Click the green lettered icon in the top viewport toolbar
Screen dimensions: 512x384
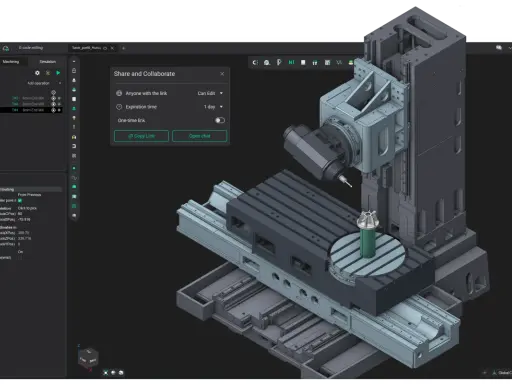(x=291, y=62)
